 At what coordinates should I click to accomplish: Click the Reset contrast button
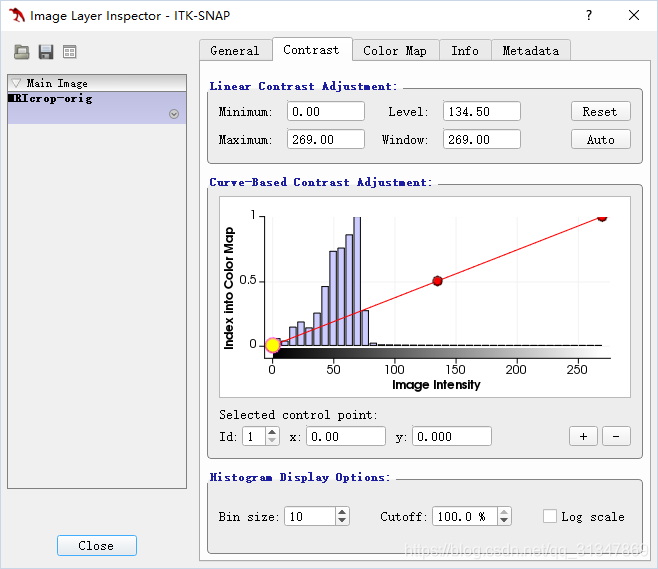pos(601,112)
